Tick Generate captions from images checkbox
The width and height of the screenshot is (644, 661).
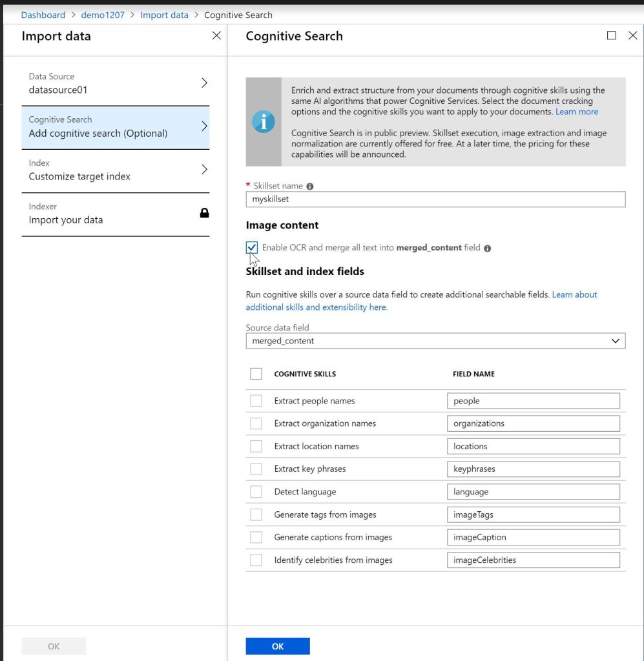click(x=256, y=537)
